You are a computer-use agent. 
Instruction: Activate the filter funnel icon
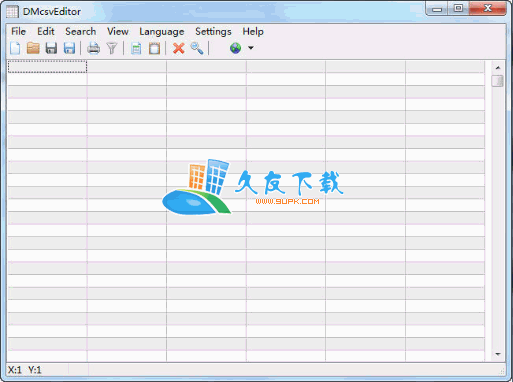tap(112, 48)
